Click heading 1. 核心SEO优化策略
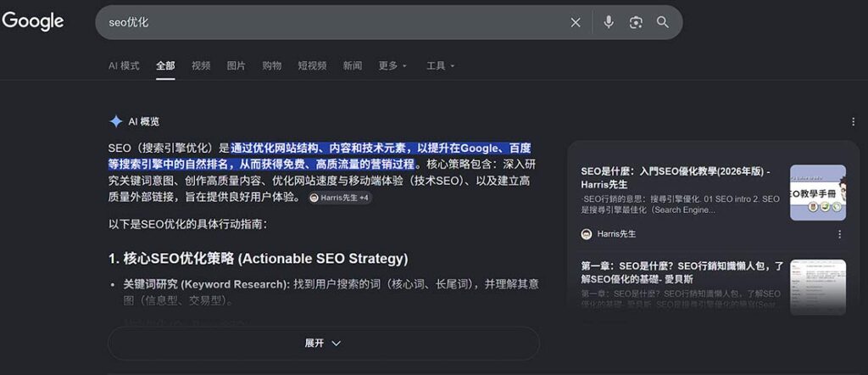 point(258,259)
